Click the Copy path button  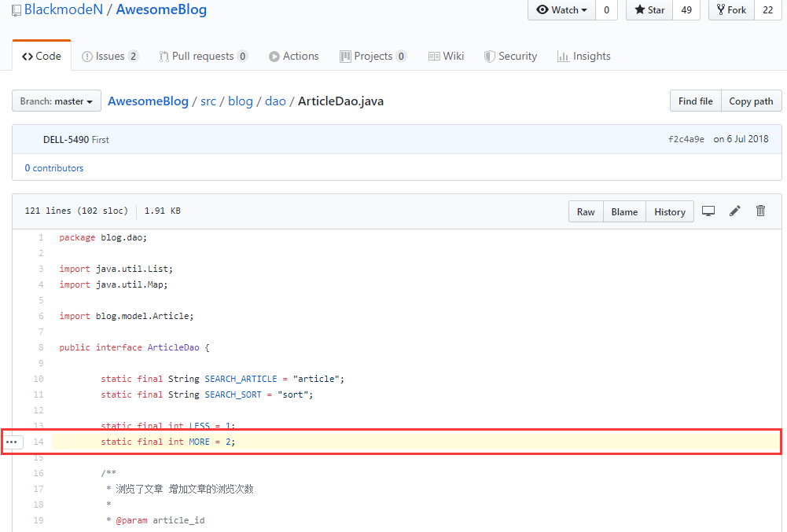click(751, 101)
